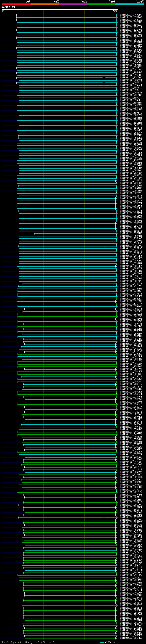Select the UniRef100_B9RET8 hit label
Screen dimensions: 146x644
(131, 231)
